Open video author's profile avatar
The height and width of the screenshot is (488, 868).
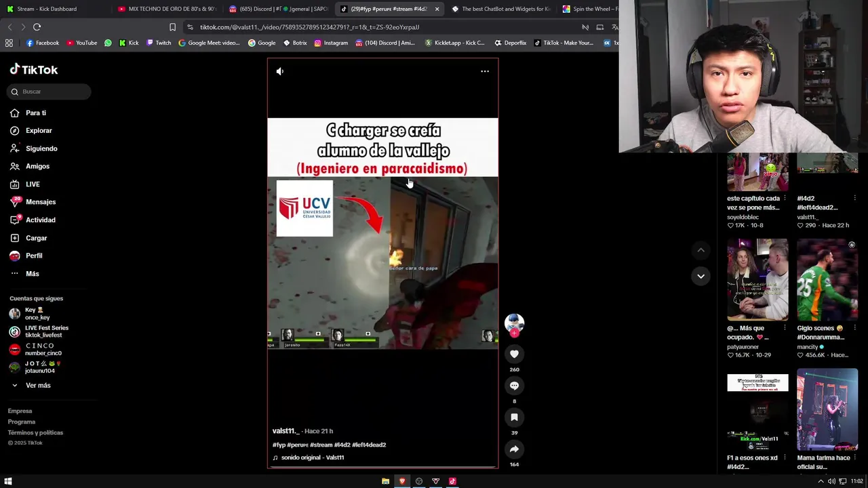514,323
